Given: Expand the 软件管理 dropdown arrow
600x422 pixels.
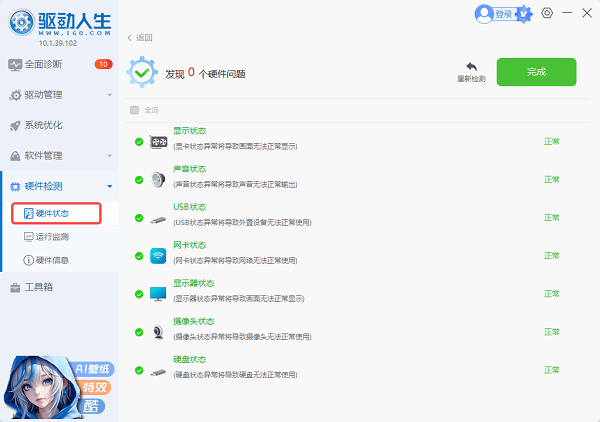Looking at the screenshot, I should click(110, 156).
